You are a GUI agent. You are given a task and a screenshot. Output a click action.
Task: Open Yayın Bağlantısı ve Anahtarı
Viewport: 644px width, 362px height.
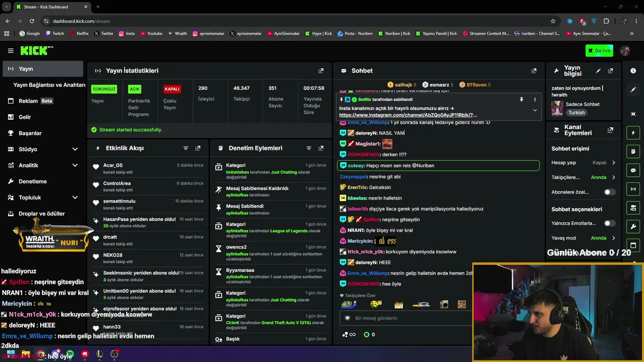[49, 85]
